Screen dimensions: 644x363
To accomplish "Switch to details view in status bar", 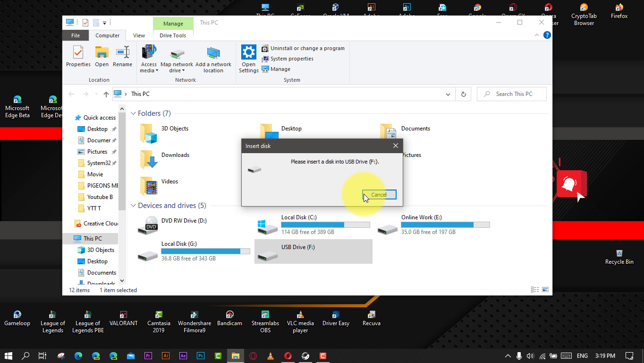I will click(535, 290).
